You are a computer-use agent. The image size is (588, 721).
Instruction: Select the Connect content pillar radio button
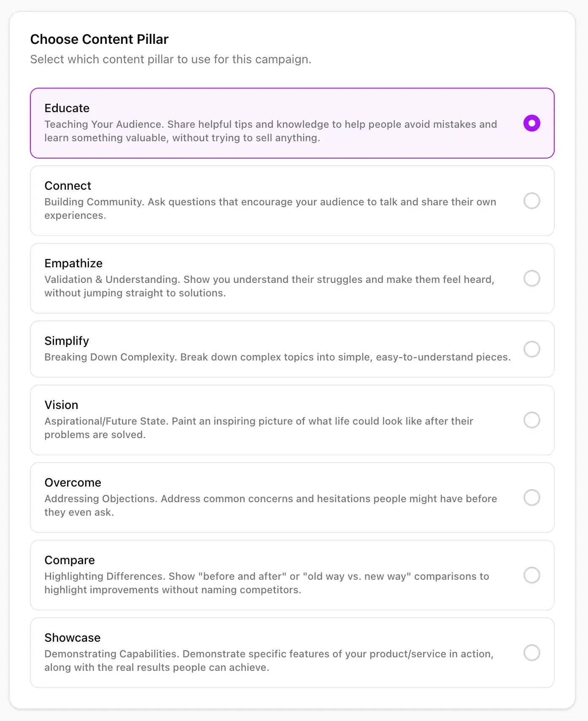[532, 201]
